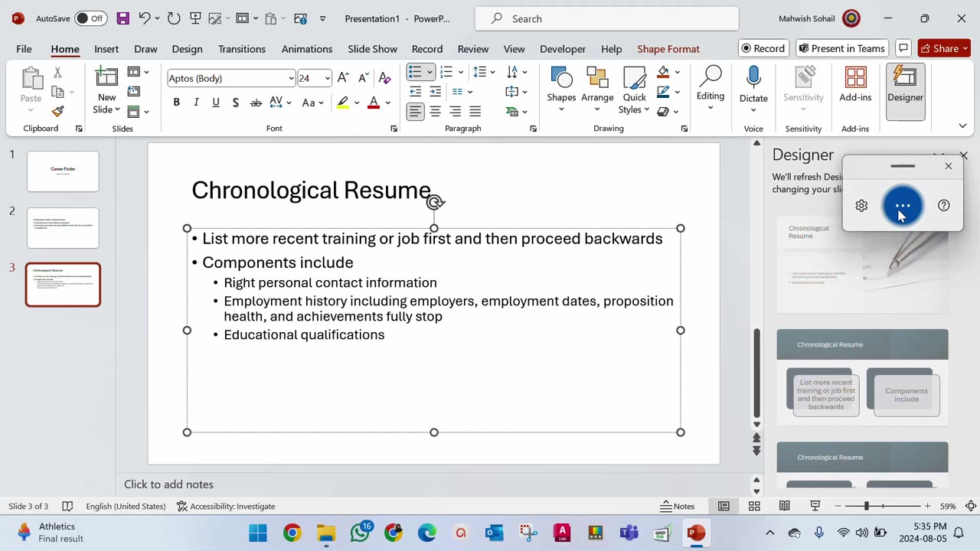The image size is (980, 551).
Task: Open the Transitions tab
Action: tap(242, 49)
